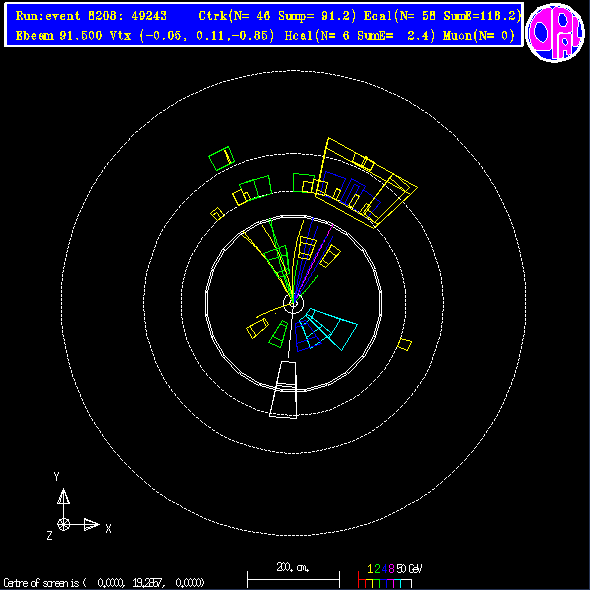This screenshot has height=590, width=590.
Task: Click the Ebeam 91.500 readout
Action: click(59, 36)
